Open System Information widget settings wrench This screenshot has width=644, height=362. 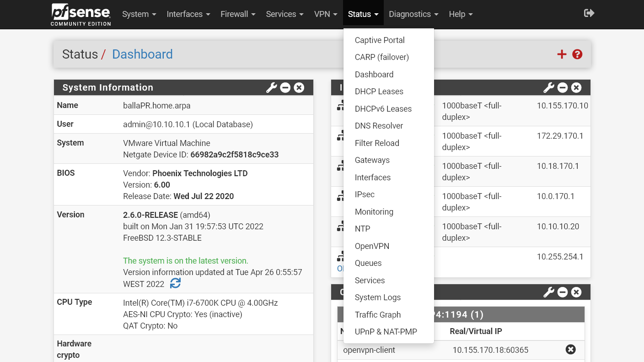272,87
